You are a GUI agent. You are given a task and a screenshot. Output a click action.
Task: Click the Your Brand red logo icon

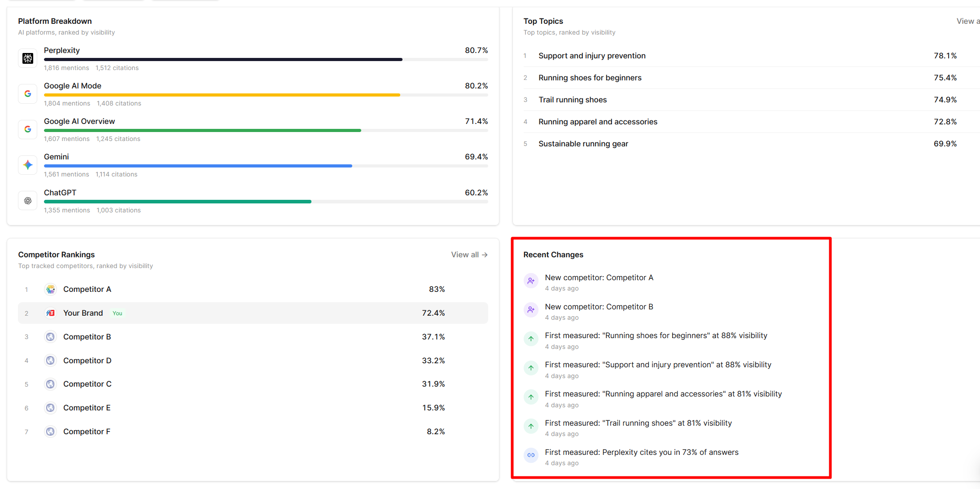51,313
